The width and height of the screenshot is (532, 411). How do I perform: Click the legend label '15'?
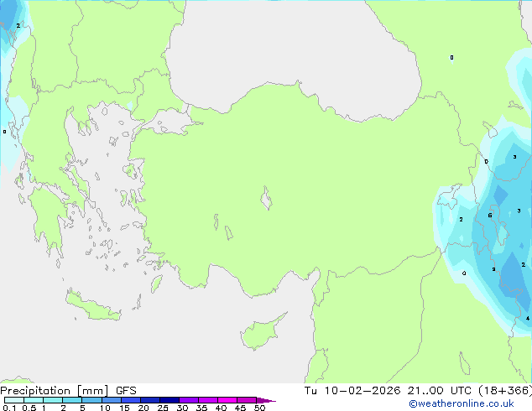[x=124, y=408]
